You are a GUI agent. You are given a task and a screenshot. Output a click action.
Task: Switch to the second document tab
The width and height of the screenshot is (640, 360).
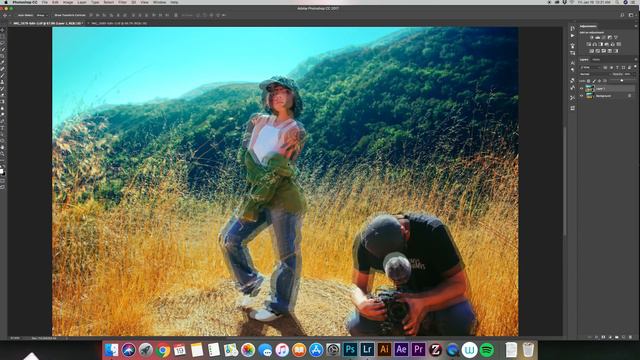point(119,23)
